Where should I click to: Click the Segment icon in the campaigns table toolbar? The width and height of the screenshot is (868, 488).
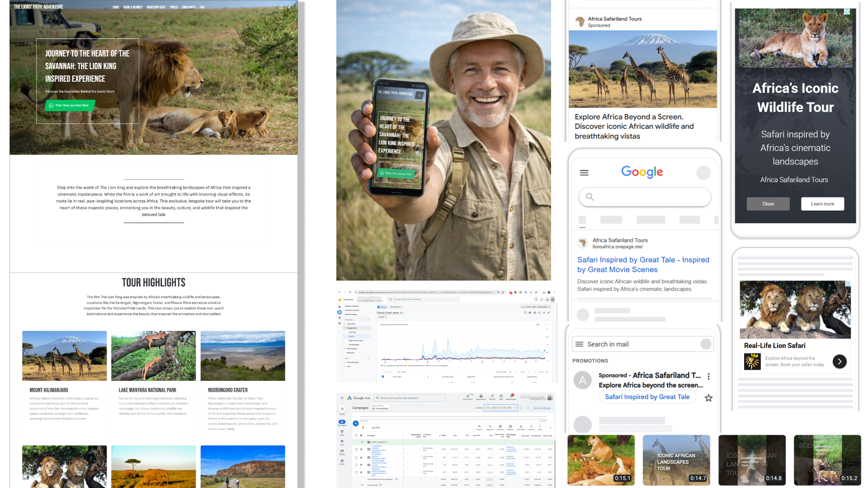[490, 427]
